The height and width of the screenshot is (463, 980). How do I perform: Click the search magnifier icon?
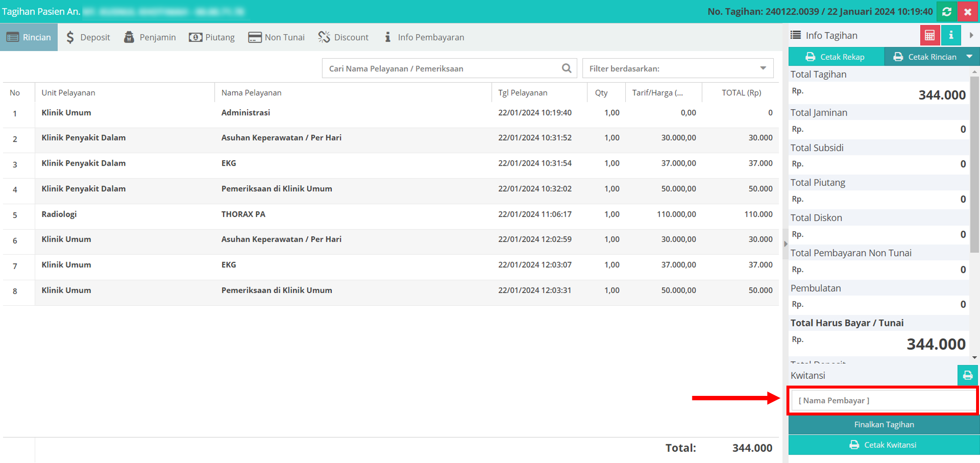(566, 68)
